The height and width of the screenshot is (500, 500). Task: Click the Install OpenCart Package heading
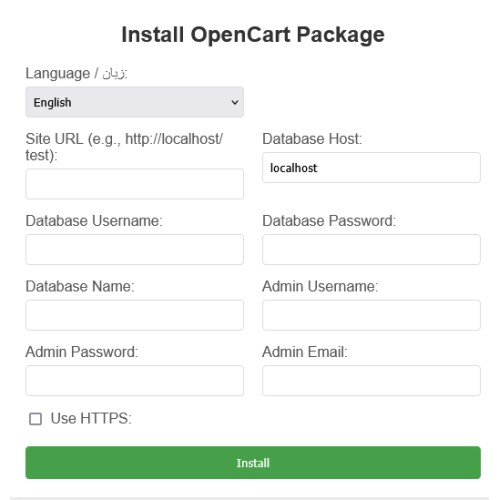point(253,35)
